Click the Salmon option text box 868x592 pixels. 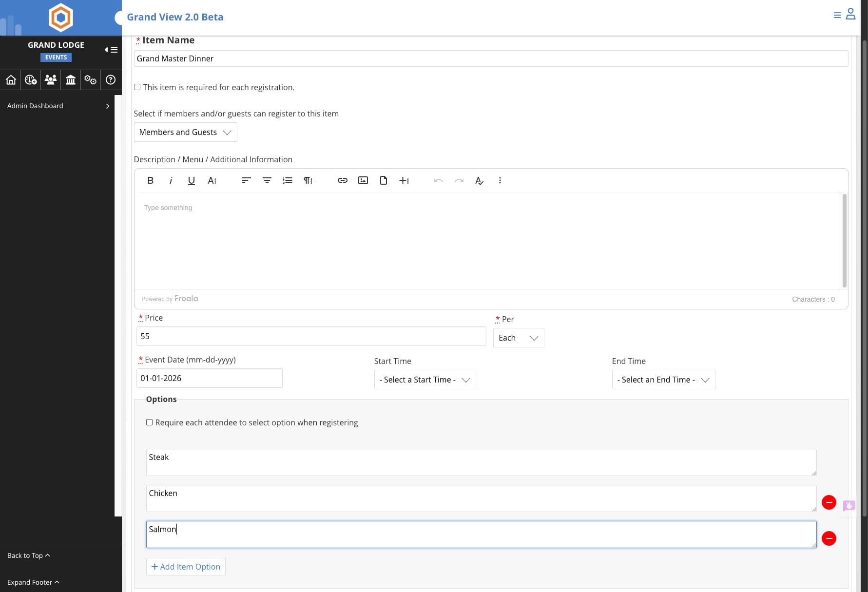(x=481, y=535)
